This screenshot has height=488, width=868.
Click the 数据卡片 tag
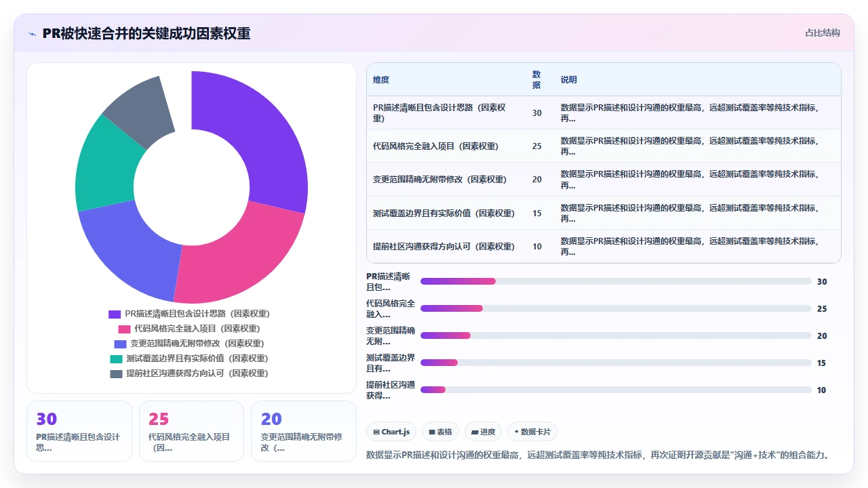532,432
